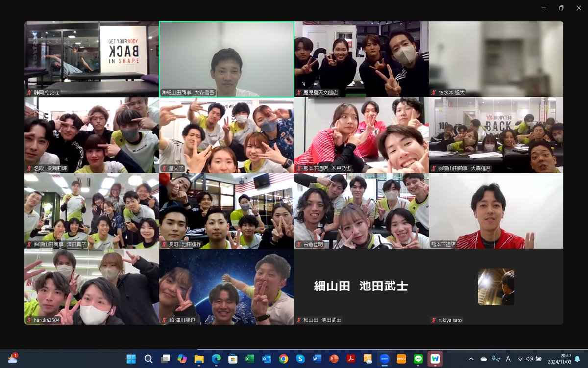This screenshot has width=588, height=368.
Task: Click the name label 熊本下通店 without a person name
Action: (442, 244)
